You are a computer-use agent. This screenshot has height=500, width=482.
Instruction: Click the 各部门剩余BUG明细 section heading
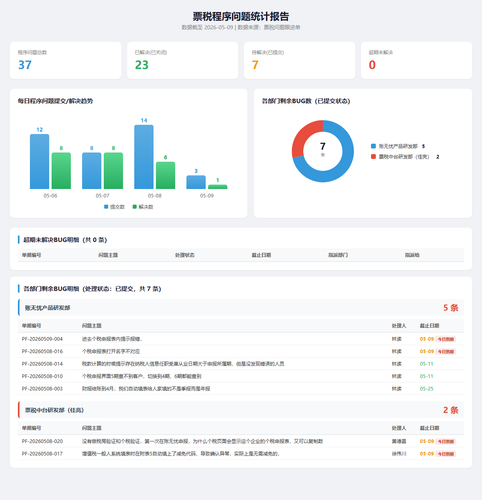(92, 289)
